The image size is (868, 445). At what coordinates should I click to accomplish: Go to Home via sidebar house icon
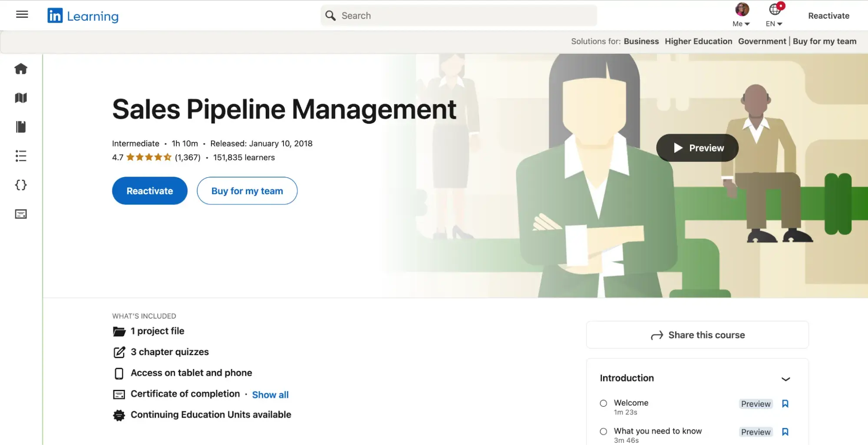point(21,69)
